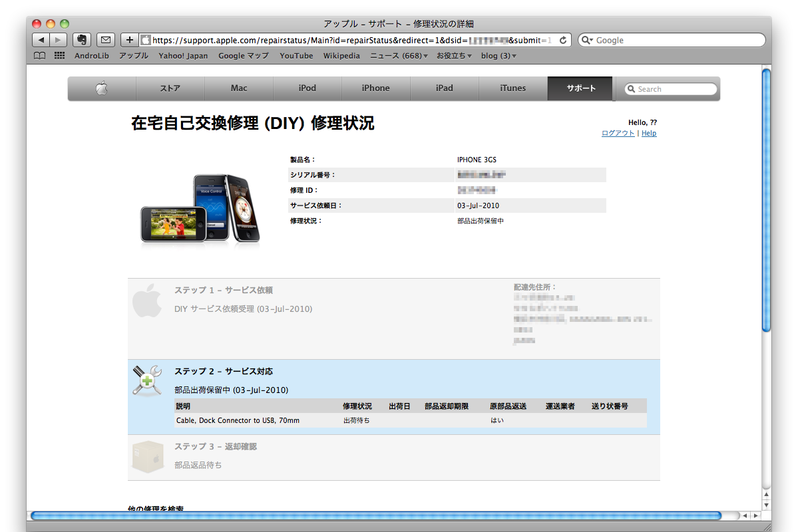Open the Help link
798x532 pixels.
click(649, 133)
